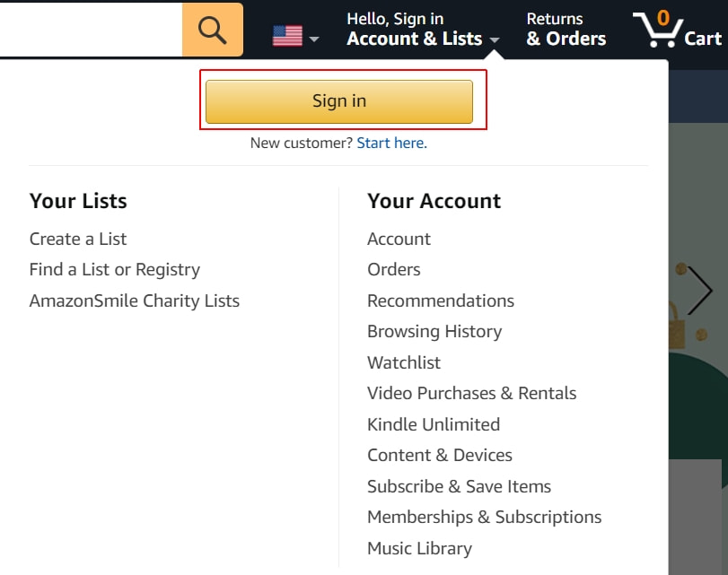This screenshot has width=728, height=575.
Task: Check your Orders
Action: (393, 269)
